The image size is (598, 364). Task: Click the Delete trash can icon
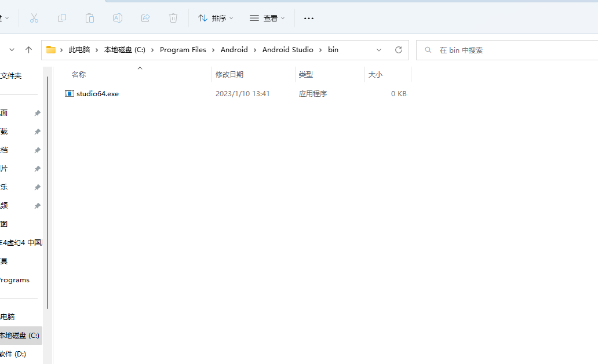coord(173,18)
